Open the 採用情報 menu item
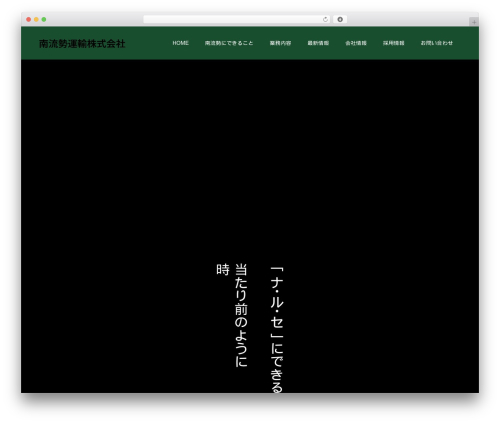This screenshot has height=423, width=500. click(x=393, y=43)
